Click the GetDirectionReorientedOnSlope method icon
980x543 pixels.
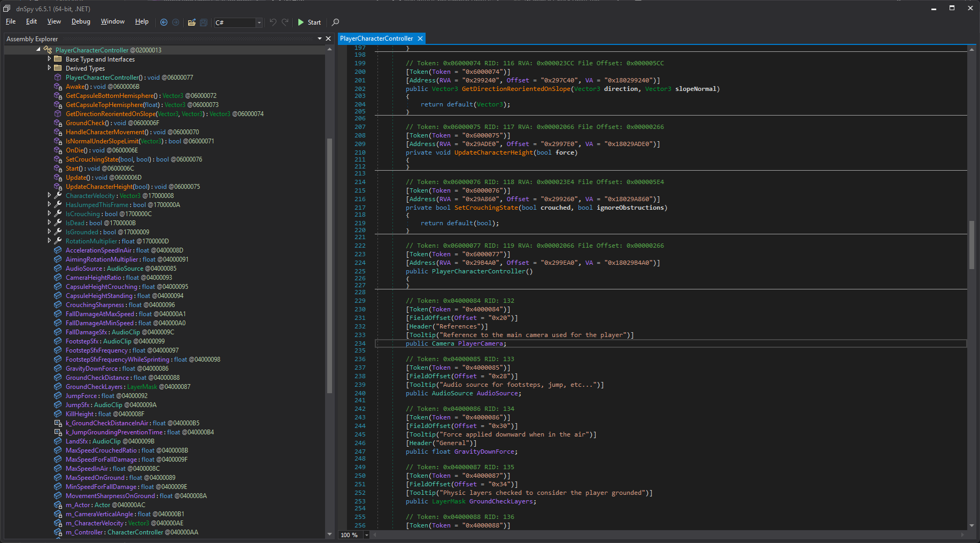pyautogui.click(x=58, y=114)
